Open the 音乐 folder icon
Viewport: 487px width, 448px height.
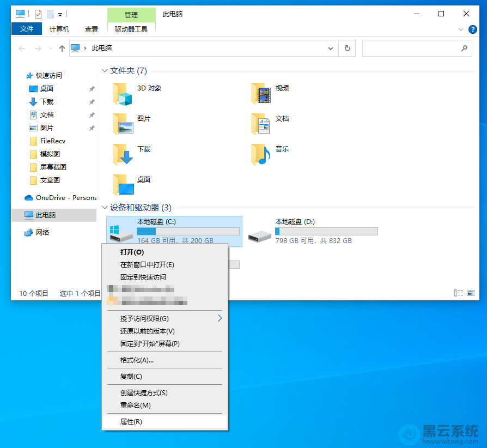[x=261, y=155]
